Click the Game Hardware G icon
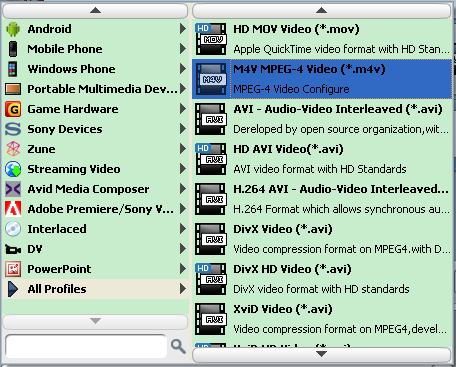 click(x=13, y=109)
